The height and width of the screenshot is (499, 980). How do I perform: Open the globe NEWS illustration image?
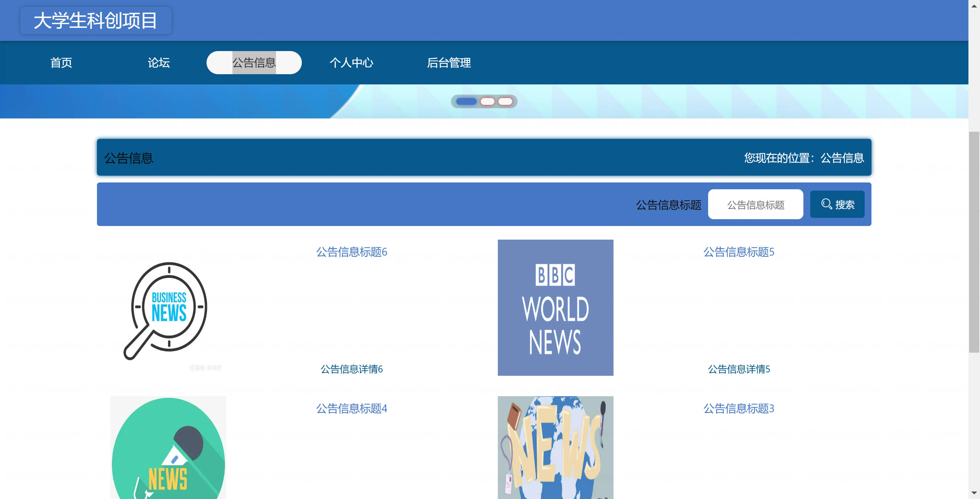(x=555, y=448)
